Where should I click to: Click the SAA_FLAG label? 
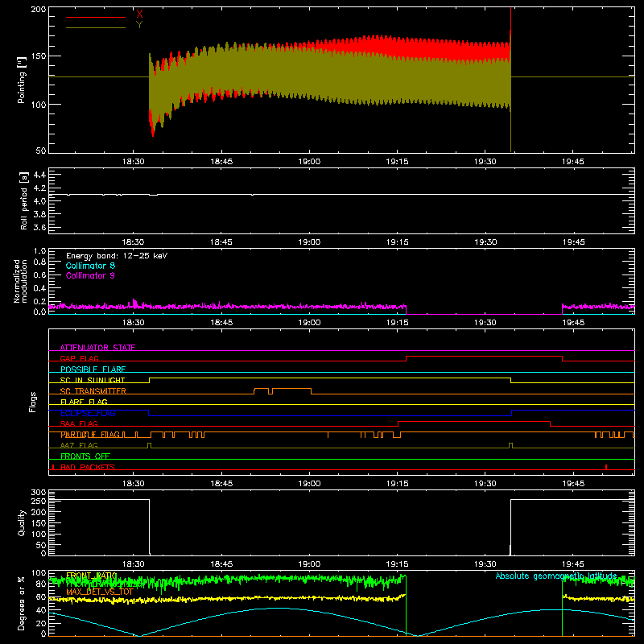[x=79, y=423]
